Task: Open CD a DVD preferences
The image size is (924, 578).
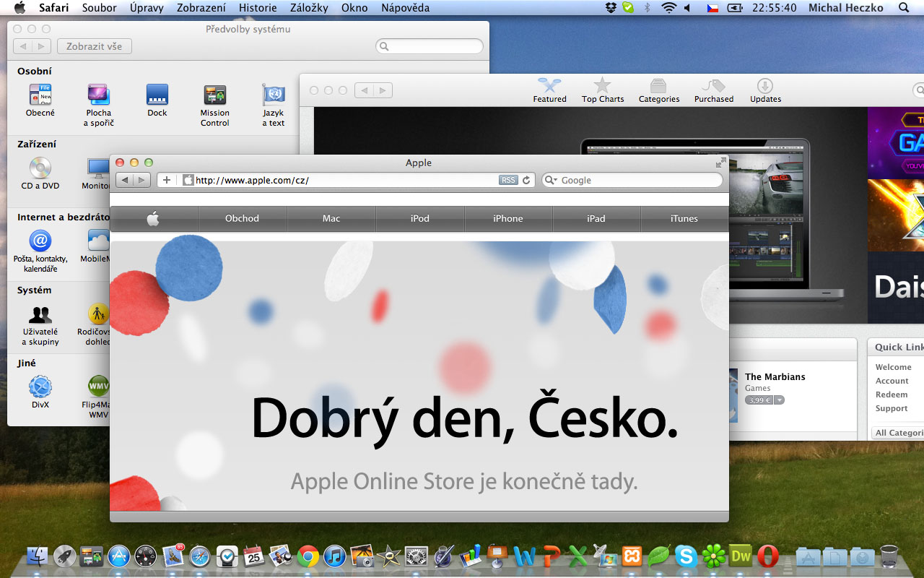Action: pos(40,173)
